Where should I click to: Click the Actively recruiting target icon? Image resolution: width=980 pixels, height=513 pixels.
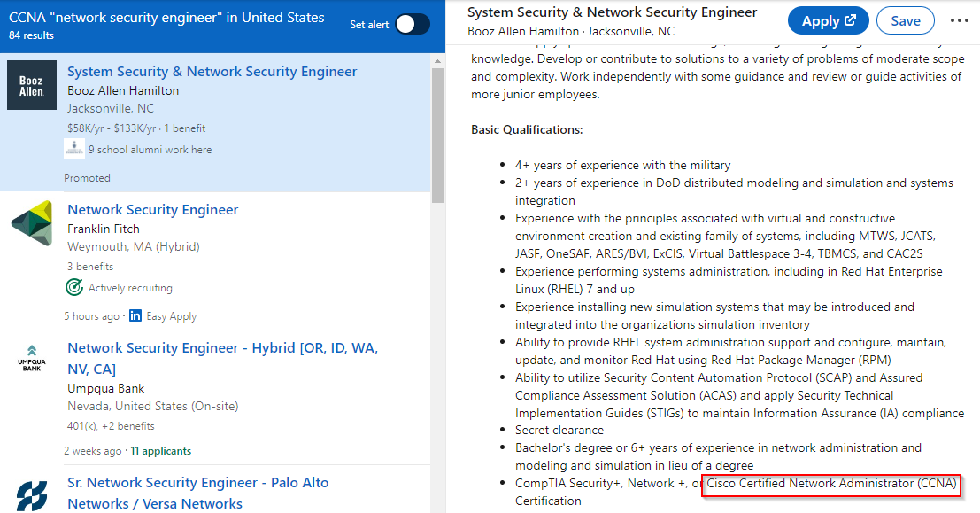pos(74,288)
